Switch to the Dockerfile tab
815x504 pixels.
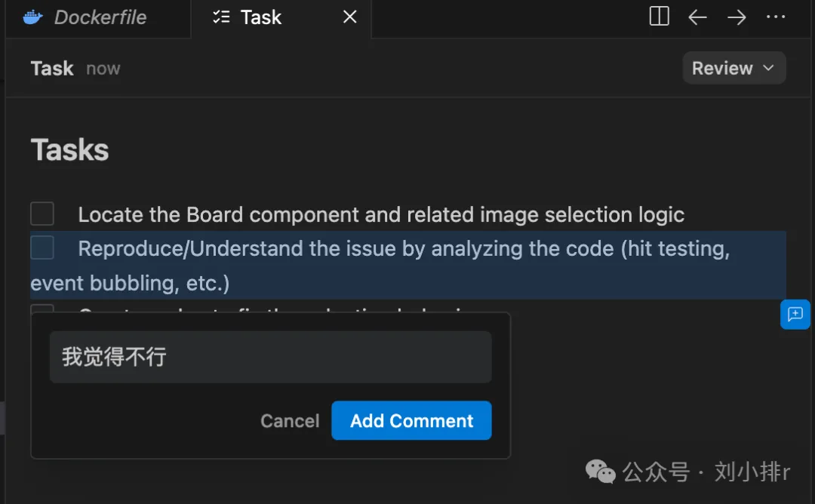[x=98, y=17]
